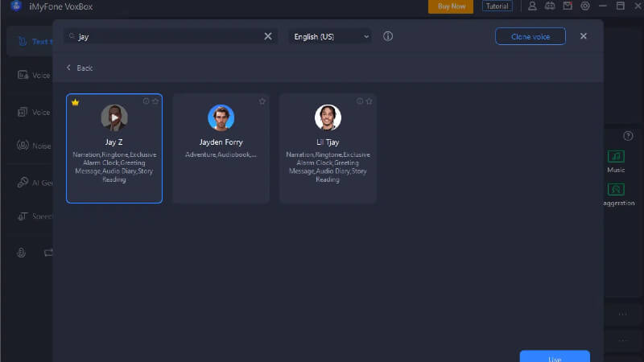Select the Jay Z name label
The width and height of the screenshot is (644, 362).
(x=114, y=142)
